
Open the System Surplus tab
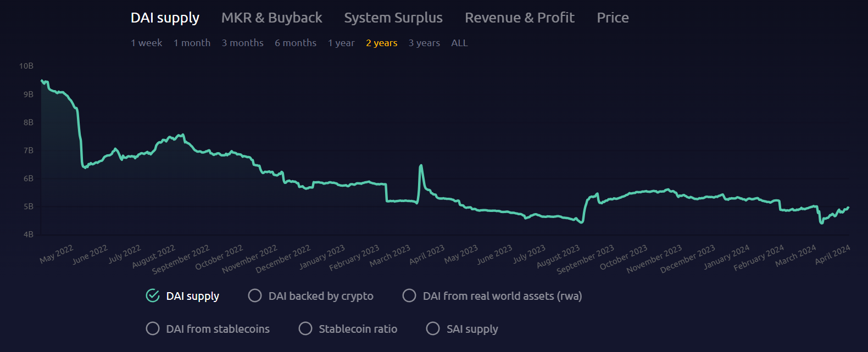[393, 18]
